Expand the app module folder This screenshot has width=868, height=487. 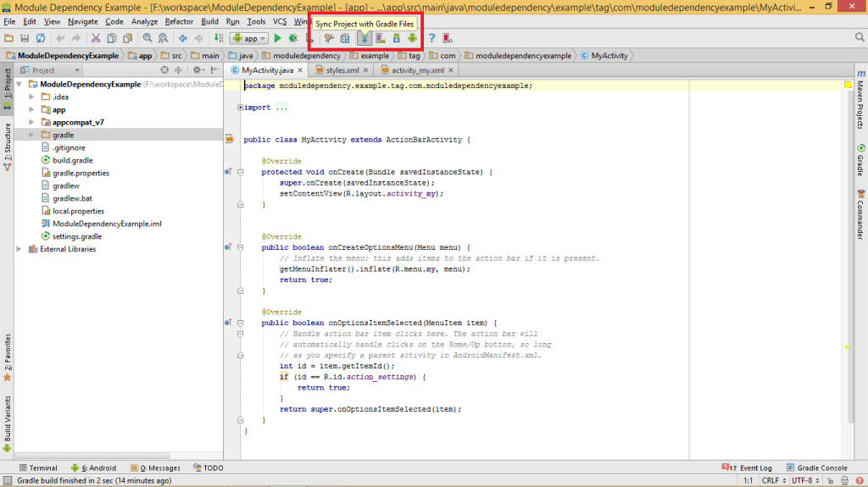click(31, 109)
